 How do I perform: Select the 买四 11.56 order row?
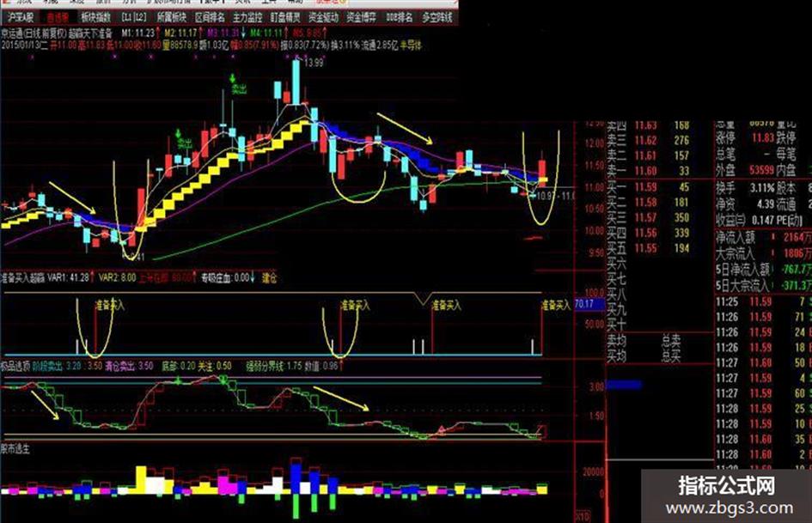click(650, 233)
